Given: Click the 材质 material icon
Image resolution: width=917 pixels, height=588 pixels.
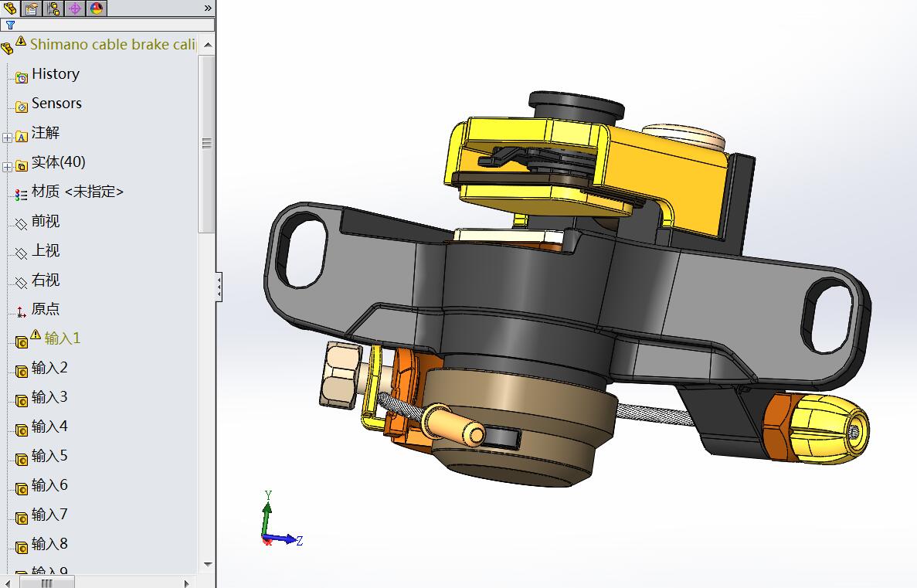Looking at the screenshot, I should tap(21, 195).
